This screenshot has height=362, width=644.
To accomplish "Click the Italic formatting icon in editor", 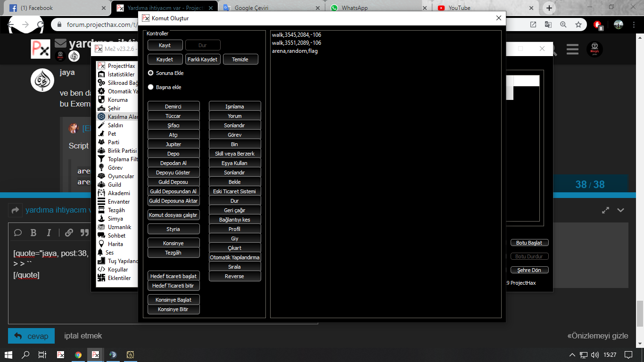I will pyautogui.click(x=49, y=232).
